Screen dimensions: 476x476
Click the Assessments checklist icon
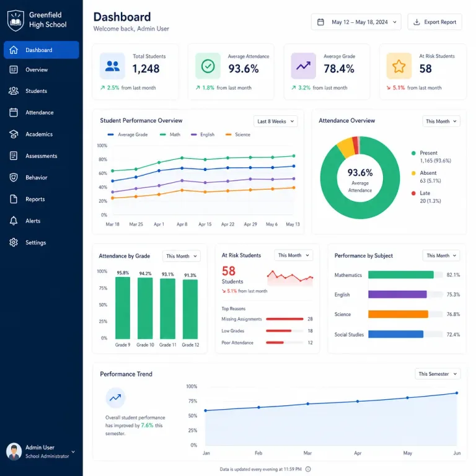(14, 156)
